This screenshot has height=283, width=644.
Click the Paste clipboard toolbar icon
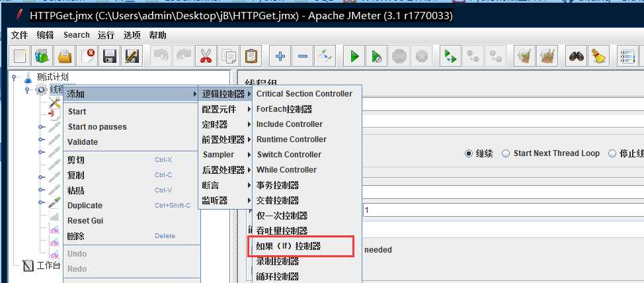pyautogui.click(x=251, y=56)
